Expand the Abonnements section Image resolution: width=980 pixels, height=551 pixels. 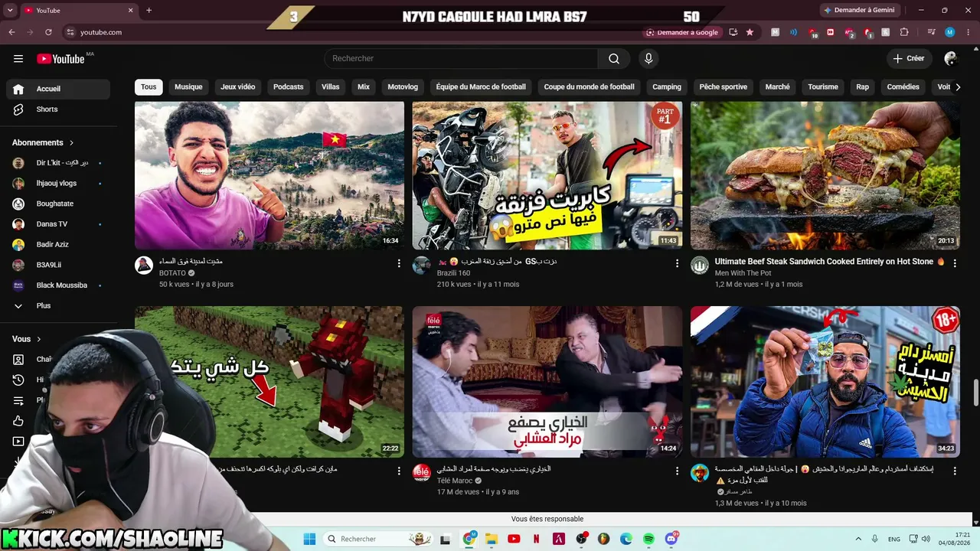click(x=43, y=142)
